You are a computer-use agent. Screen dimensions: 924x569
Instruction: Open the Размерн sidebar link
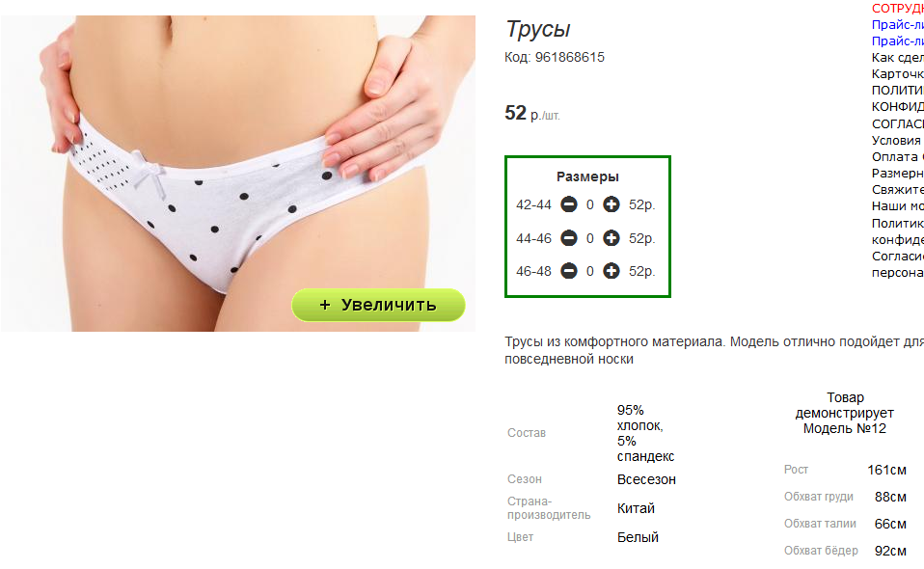[x=898, y=174]
